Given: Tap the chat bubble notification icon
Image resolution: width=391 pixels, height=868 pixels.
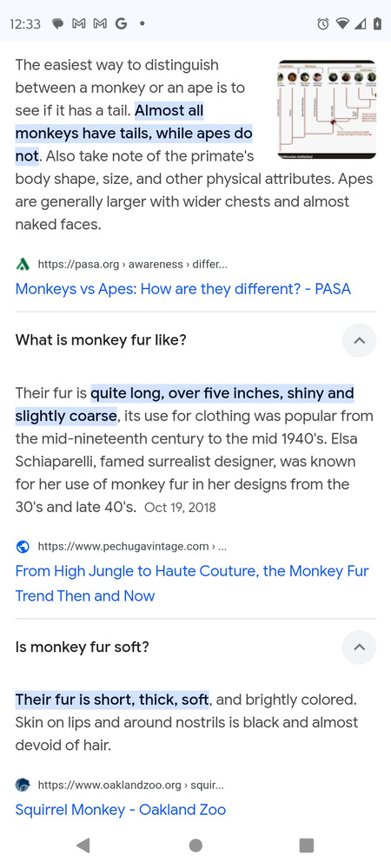Looking at the screenshot, I should (59, 23).
